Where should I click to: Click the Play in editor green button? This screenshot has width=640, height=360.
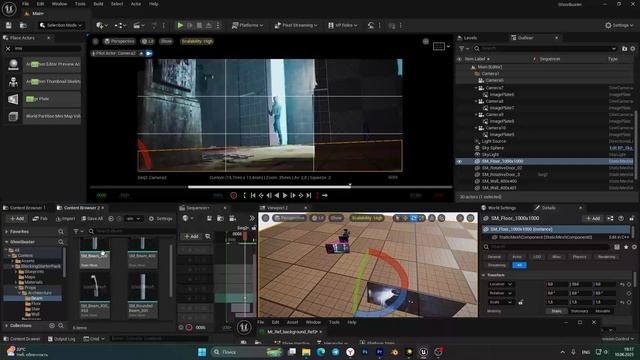(180, 25)
